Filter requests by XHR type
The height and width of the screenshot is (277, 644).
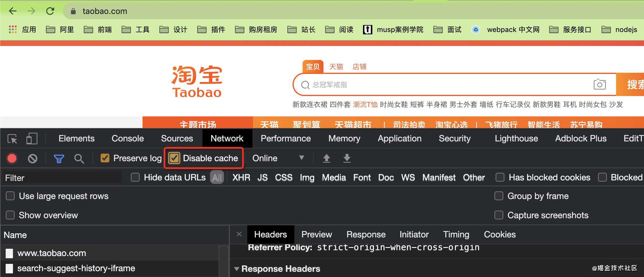click(241, 177)
